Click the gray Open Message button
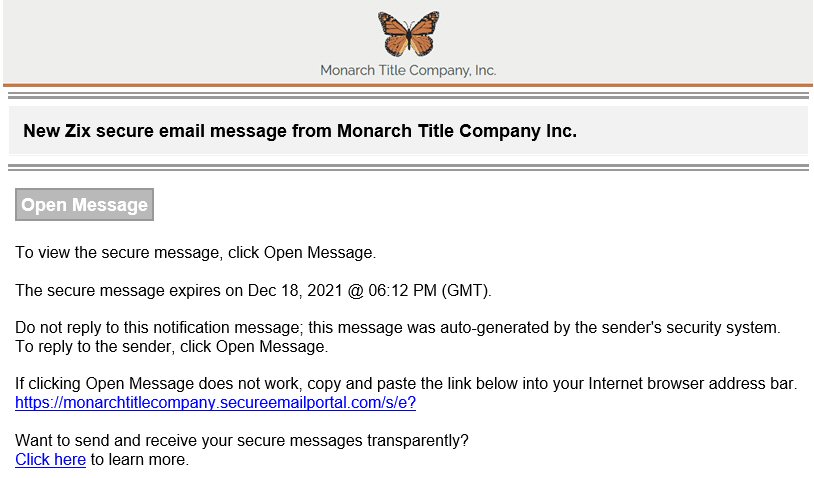This screenshot has height=478, width=814. coord(85,204)
